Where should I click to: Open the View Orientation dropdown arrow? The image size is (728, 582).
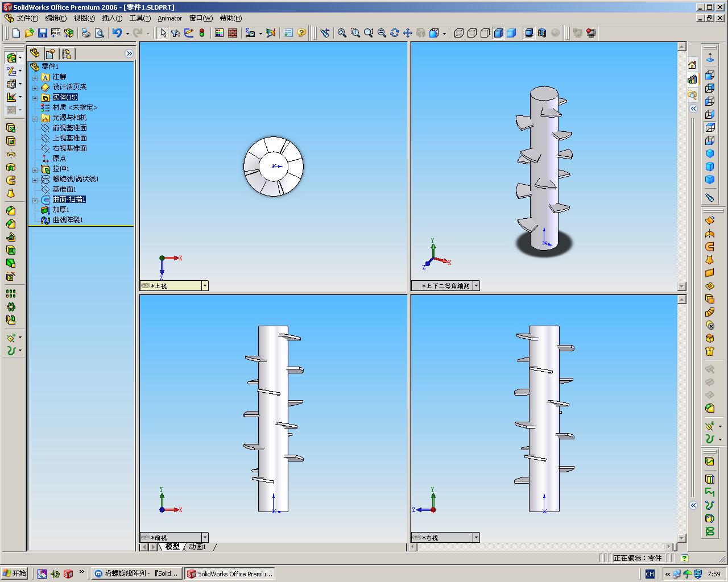pos(444,33)
